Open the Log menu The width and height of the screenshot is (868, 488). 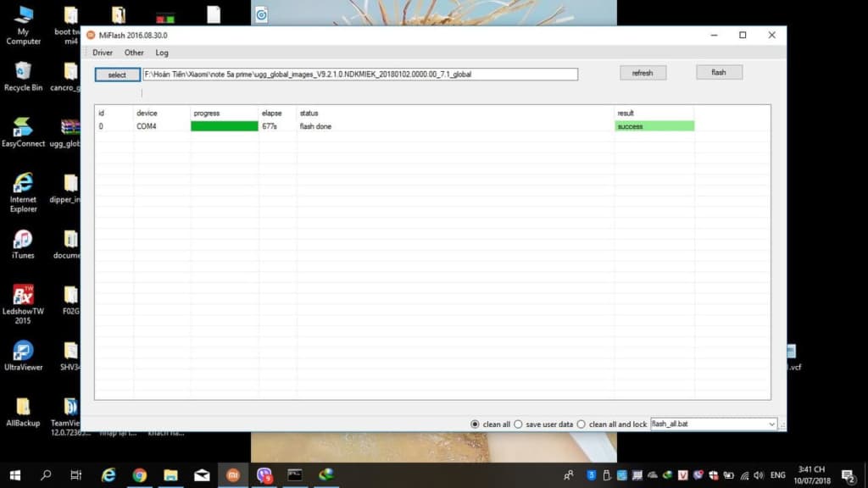(162, 53)
